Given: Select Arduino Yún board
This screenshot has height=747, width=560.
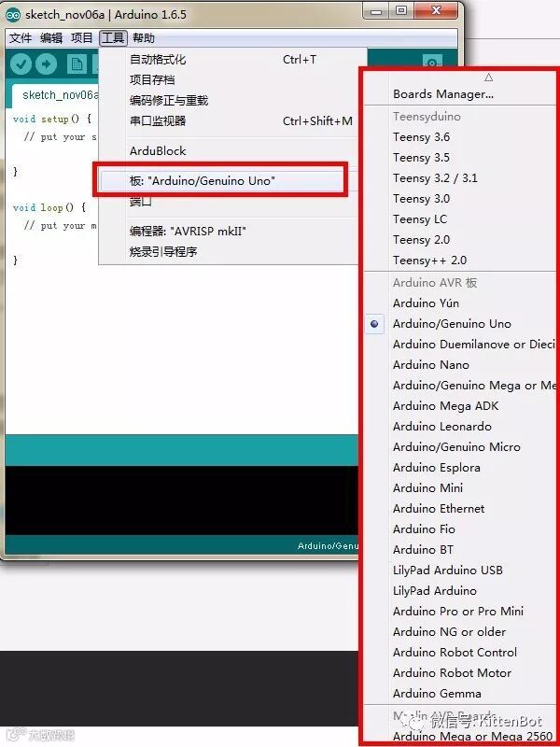Looking at the screenshot, I should [460, 303].
